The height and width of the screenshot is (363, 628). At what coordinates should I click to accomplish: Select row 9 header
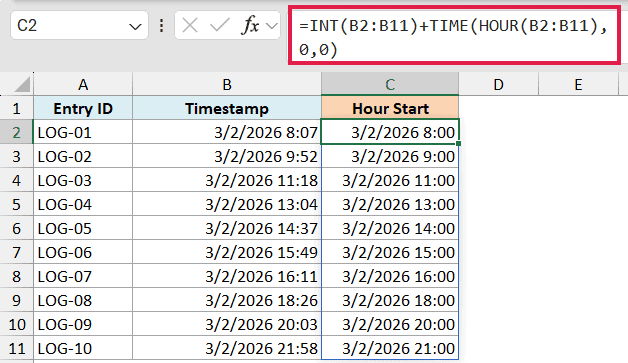(x=16, y=300)
